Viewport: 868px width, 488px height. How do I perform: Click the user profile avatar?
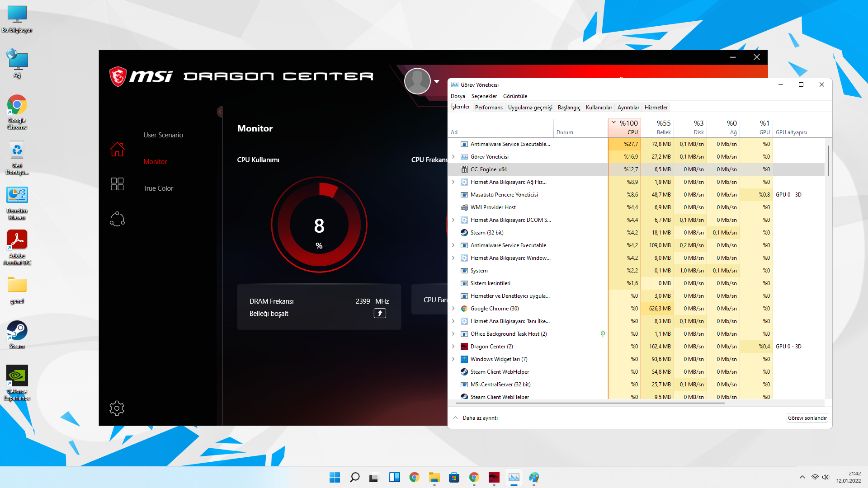coord(417,81)
